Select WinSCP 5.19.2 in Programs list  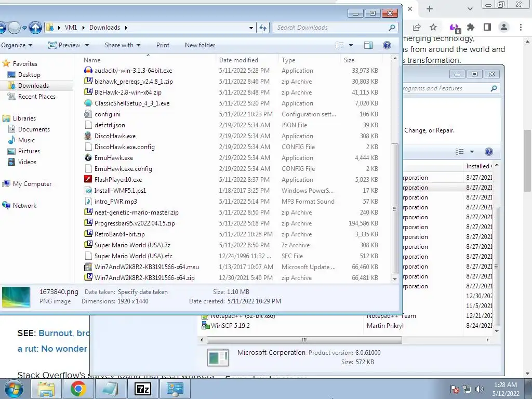[230, 326]
